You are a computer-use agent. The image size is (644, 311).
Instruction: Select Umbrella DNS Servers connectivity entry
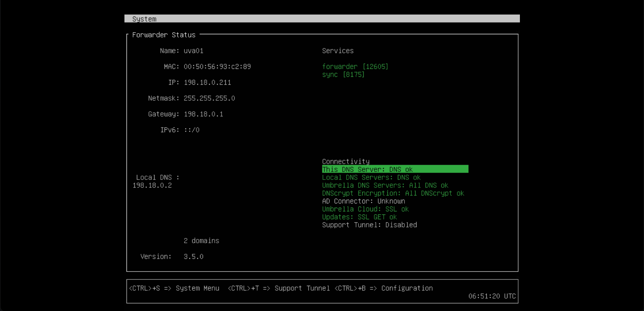pyautogui.click(x=385, y=185)
